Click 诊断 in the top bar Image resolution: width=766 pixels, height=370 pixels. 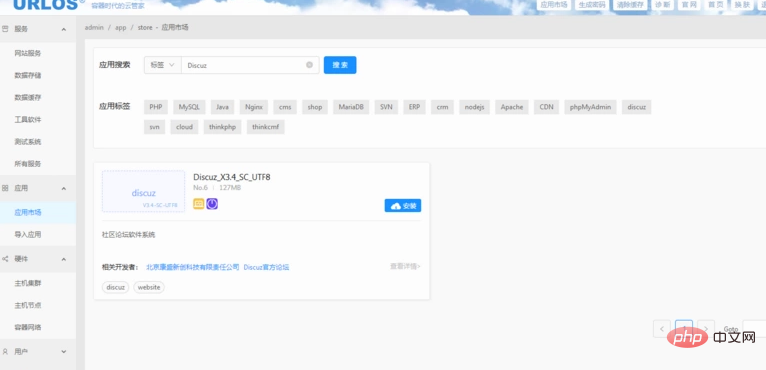(663, 5)
